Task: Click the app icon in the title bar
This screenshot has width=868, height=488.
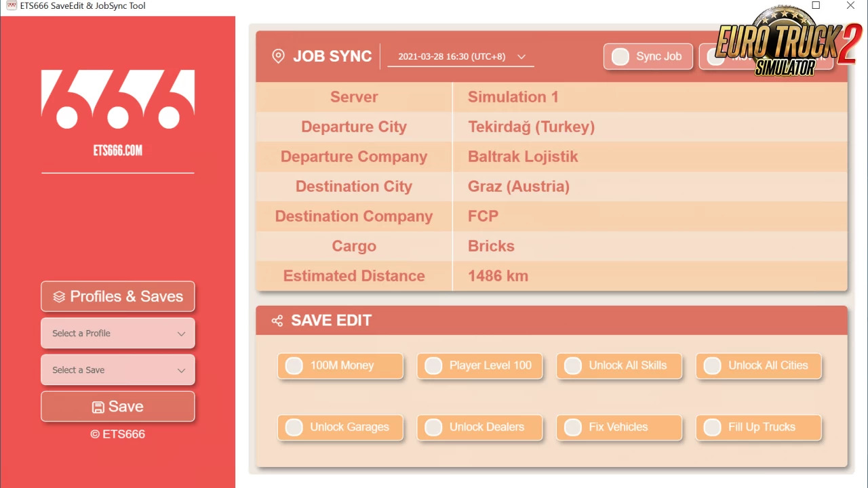Action: coord(11,6)
